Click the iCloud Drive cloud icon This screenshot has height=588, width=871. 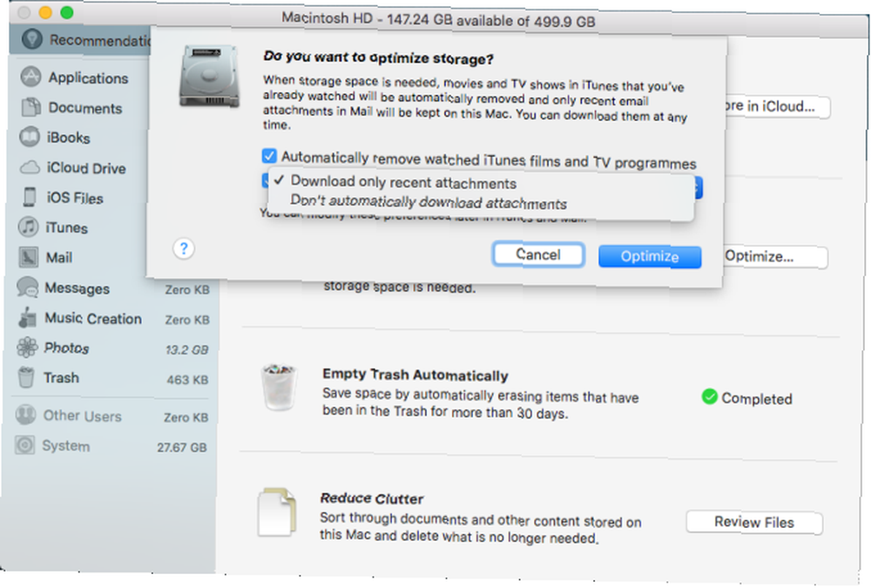30,167
